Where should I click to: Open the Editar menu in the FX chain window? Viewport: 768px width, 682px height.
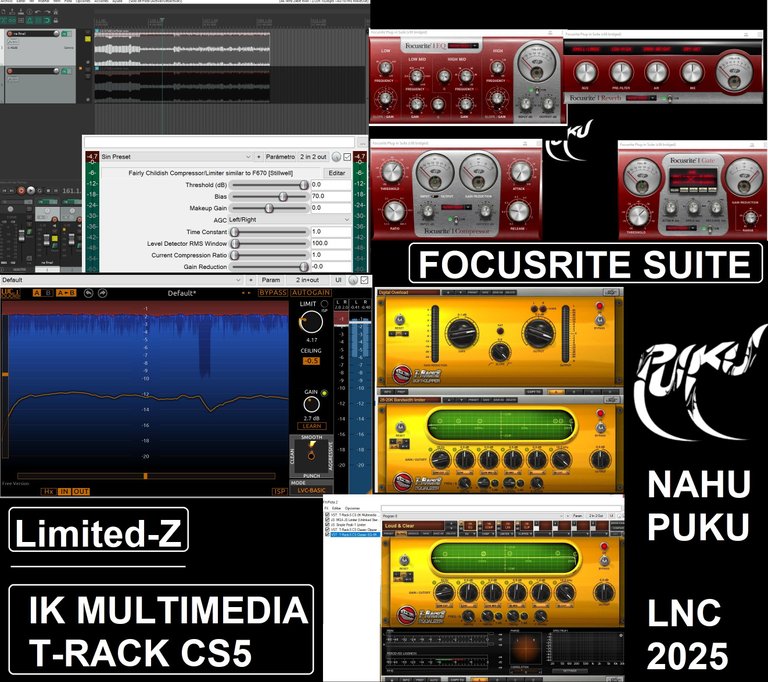click(336, 508)
